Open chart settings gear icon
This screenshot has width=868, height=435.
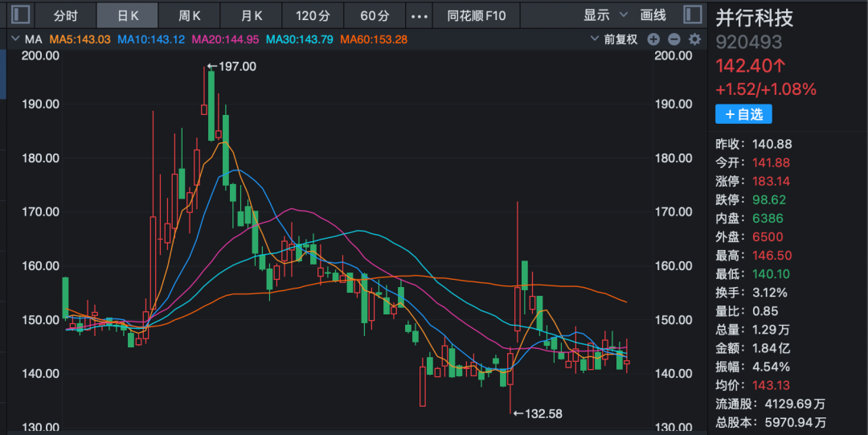point(694,39)
